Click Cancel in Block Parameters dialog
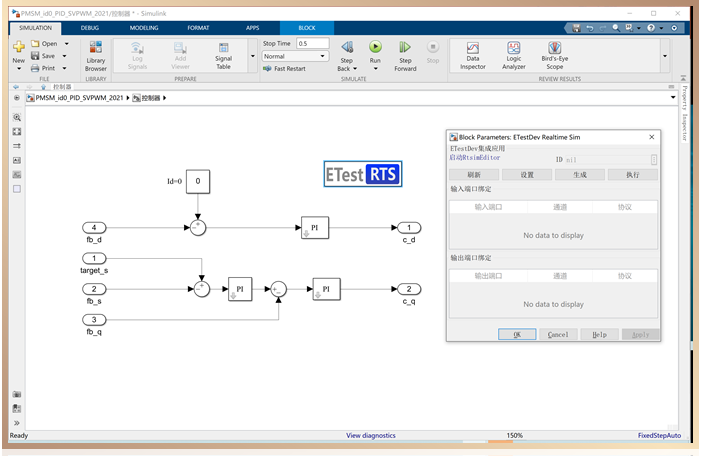 [x=558, y=334]
